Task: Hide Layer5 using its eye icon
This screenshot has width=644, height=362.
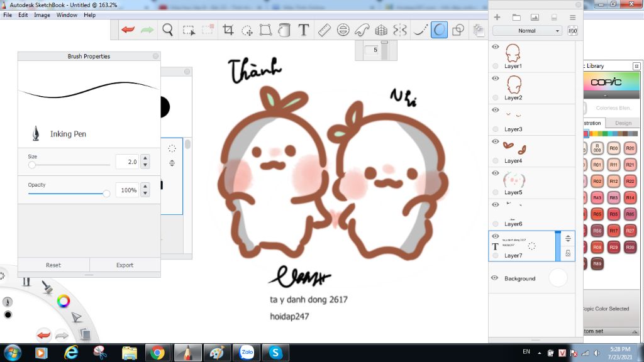Action: point(496,173)
